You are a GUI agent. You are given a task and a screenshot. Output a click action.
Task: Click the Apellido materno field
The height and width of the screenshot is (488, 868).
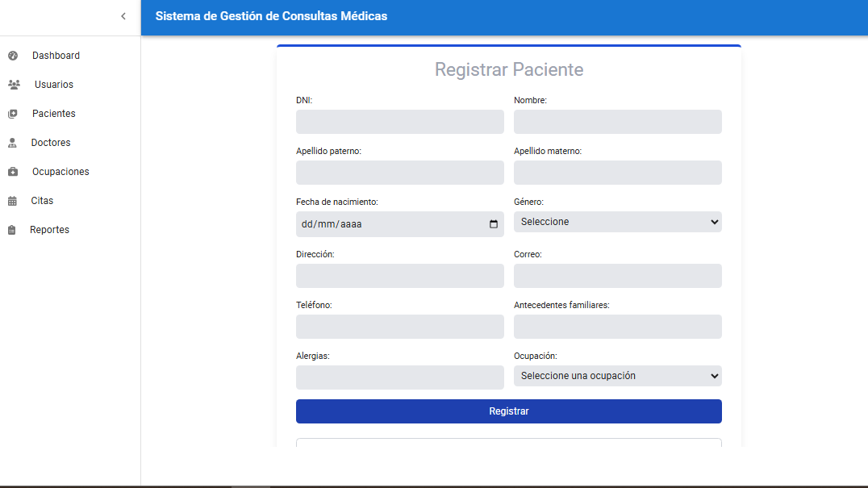(x=617, y=173)
